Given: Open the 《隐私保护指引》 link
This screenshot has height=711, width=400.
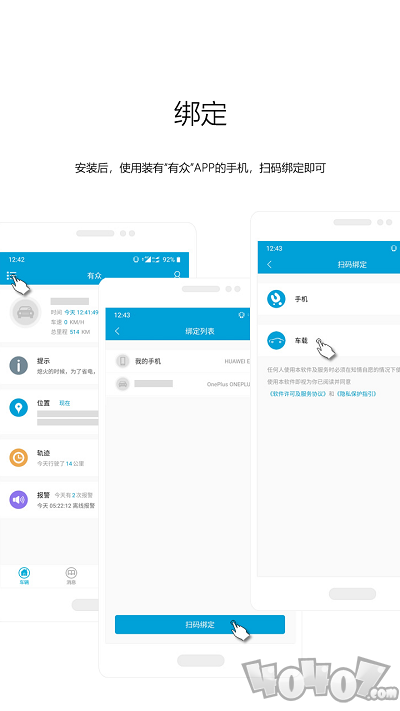Looking at the screenshot, I should tap(356, 394).
